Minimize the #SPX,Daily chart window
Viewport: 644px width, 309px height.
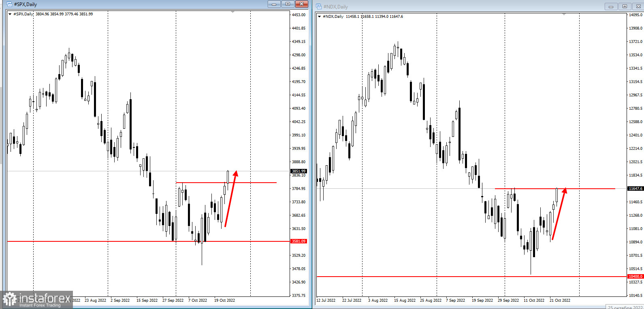(x=274, y=4)
